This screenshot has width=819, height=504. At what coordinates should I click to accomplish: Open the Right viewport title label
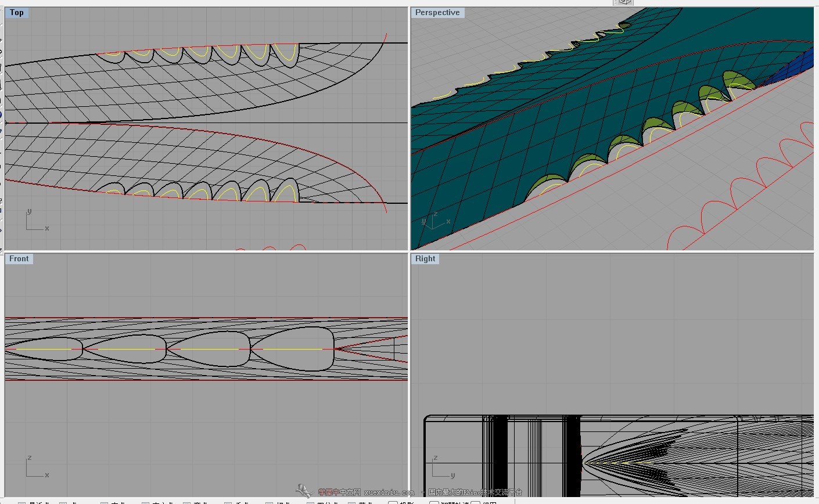tap(425, 258)
